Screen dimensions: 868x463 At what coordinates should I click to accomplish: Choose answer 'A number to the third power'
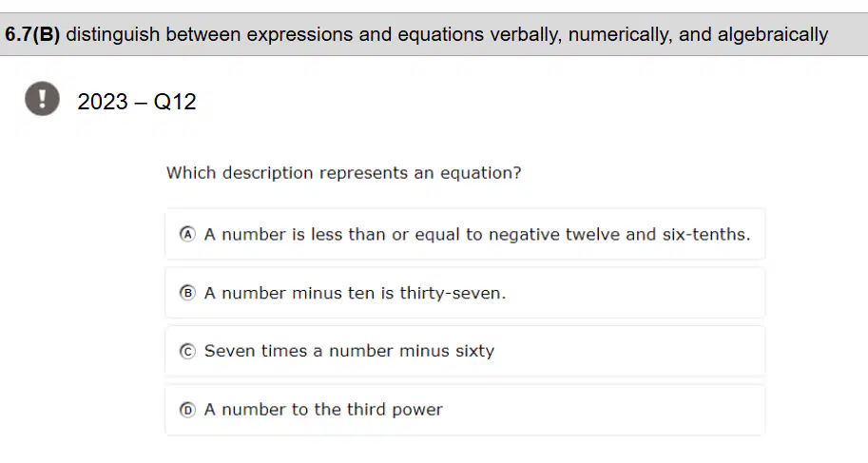[x=465, y=410]
